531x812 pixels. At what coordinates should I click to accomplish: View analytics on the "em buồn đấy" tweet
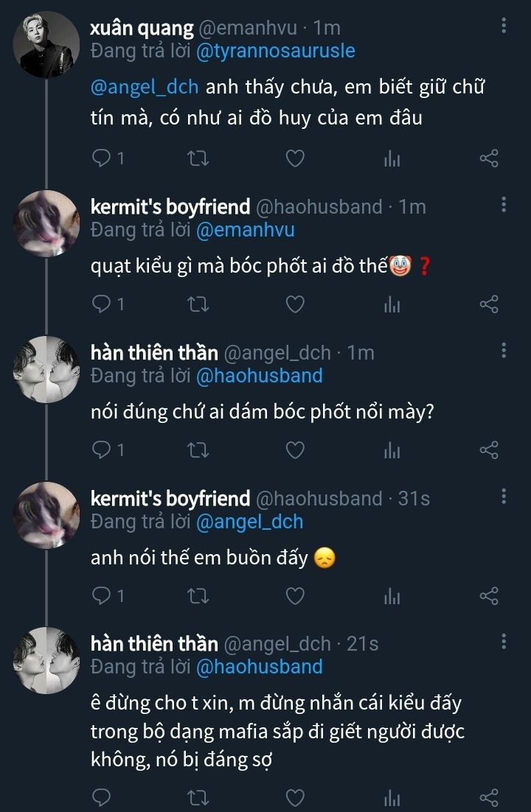pos(392,596)
